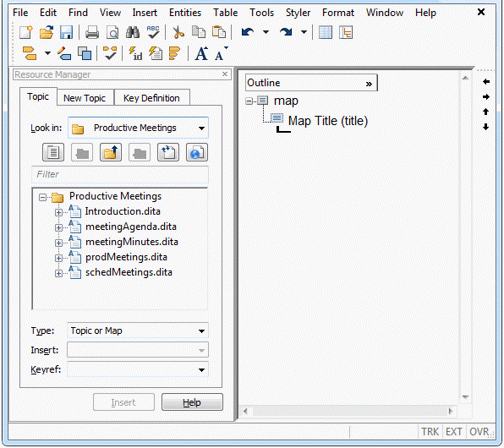Select Map Title (title) in Outline
Viewport: 504px width, 448px height.
[x=327, y=121]
